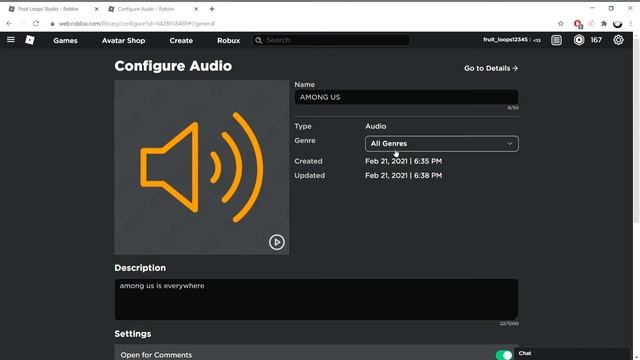The height and width of the screenshot is (360, 640).
Task: Click the Created date Feb 21, 2021 | 6:35 PM
Action: click(x=403, y=161)
